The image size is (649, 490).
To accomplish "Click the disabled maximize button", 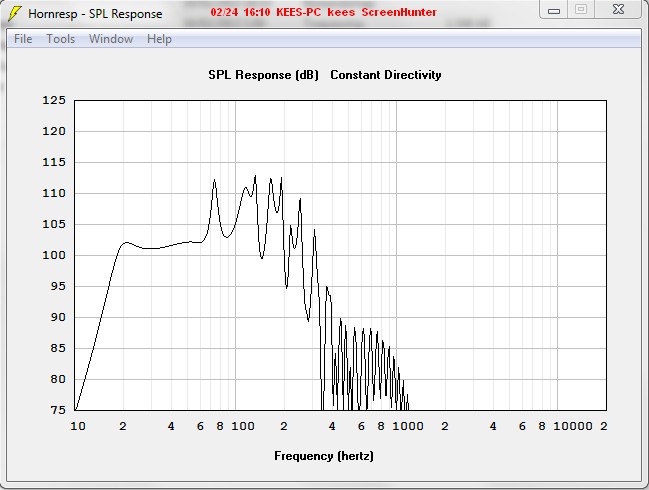I will [581, 9].
